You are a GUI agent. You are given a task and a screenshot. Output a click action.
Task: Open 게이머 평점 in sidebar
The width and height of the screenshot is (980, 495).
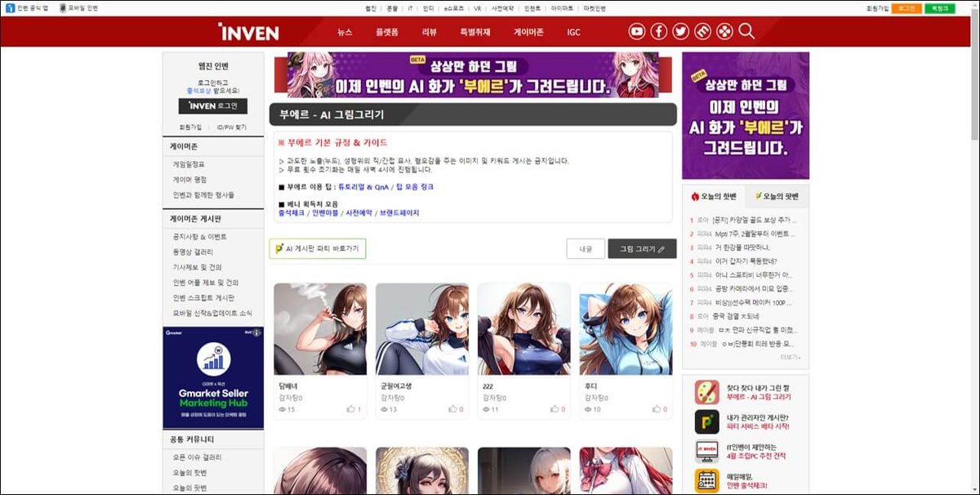click(x=189, y=180)
